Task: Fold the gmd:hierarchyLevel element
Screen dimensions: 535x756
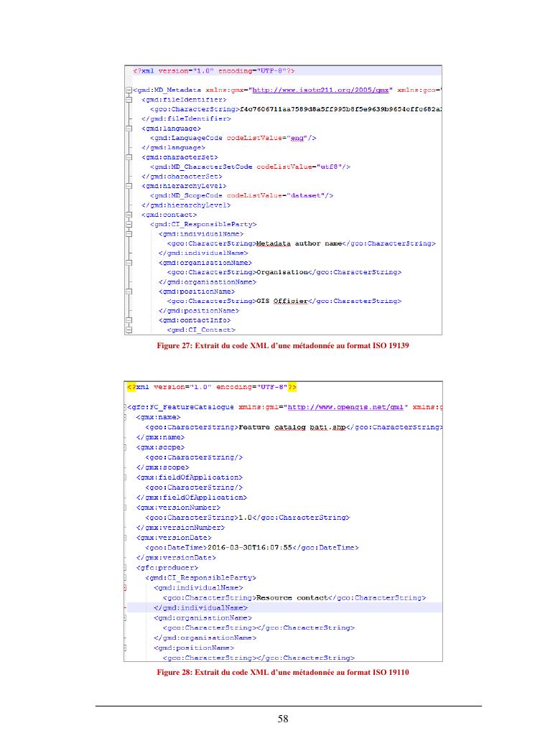Action: pos(128,185)
